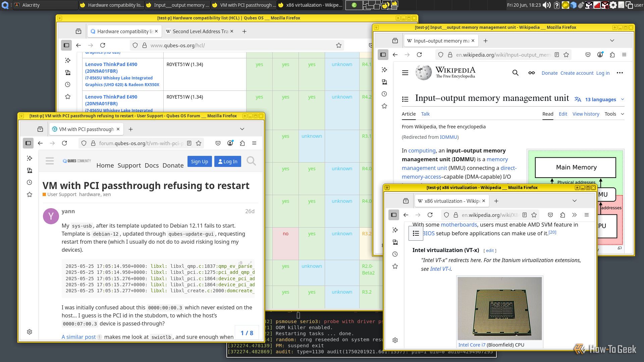This screenshot has height=362, width=644.
Task: Follow 'A similar post' link in forum
Action: point(79,337)
